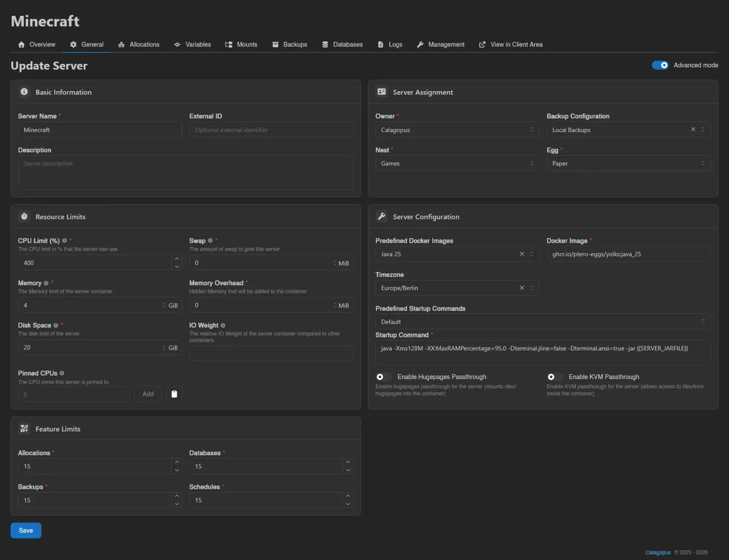Screen dimensions: 729x560
Task: Focus the Pinned CPUs input field
Action: 74,394
